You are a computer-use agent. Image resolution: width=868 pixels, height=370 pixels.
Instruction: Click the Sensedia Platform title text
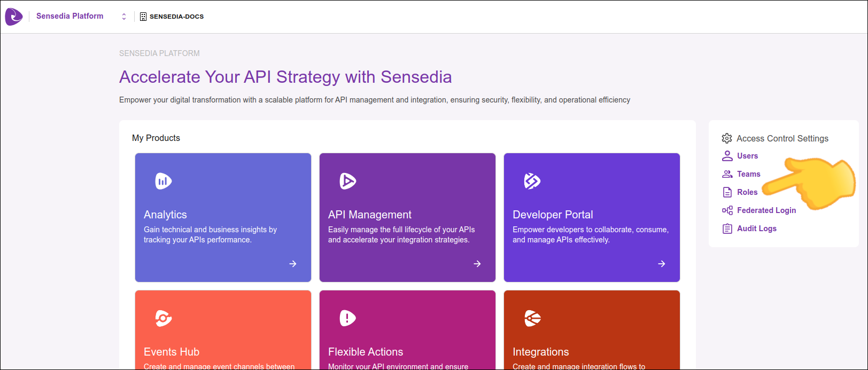click(70, 16)
